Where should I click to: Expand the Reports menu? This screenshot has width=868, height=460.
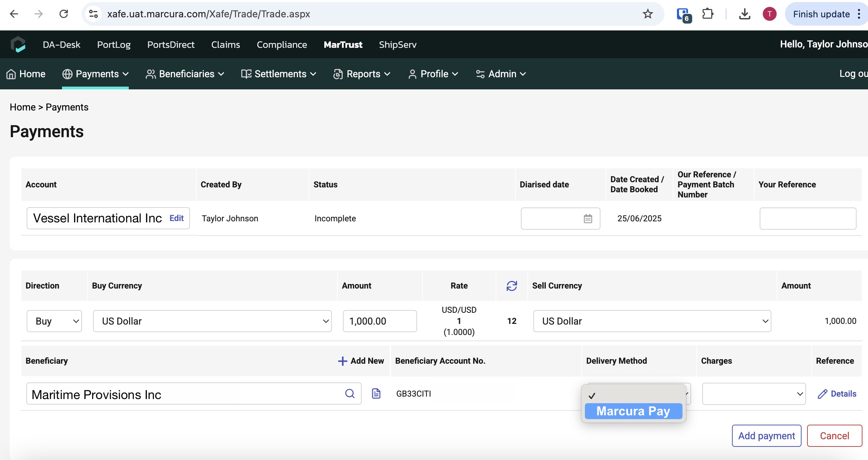(361, 74)
